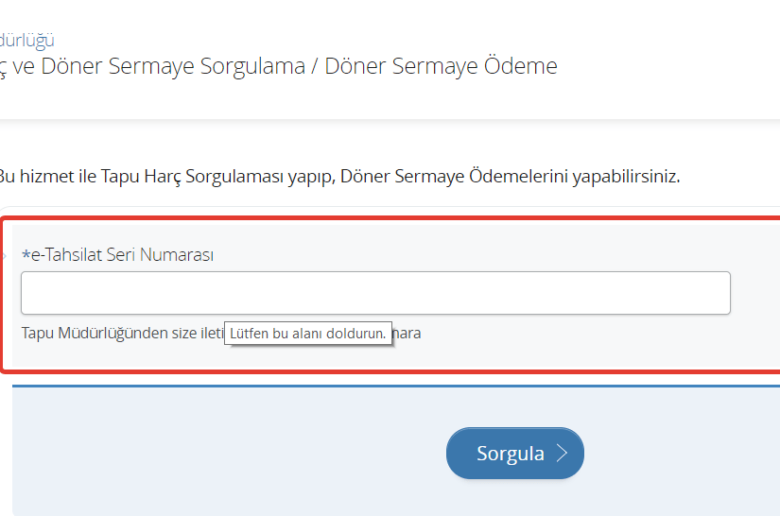Click the "Lütfen bu alanı doldurun." tooltip

(x=308, y=334)
